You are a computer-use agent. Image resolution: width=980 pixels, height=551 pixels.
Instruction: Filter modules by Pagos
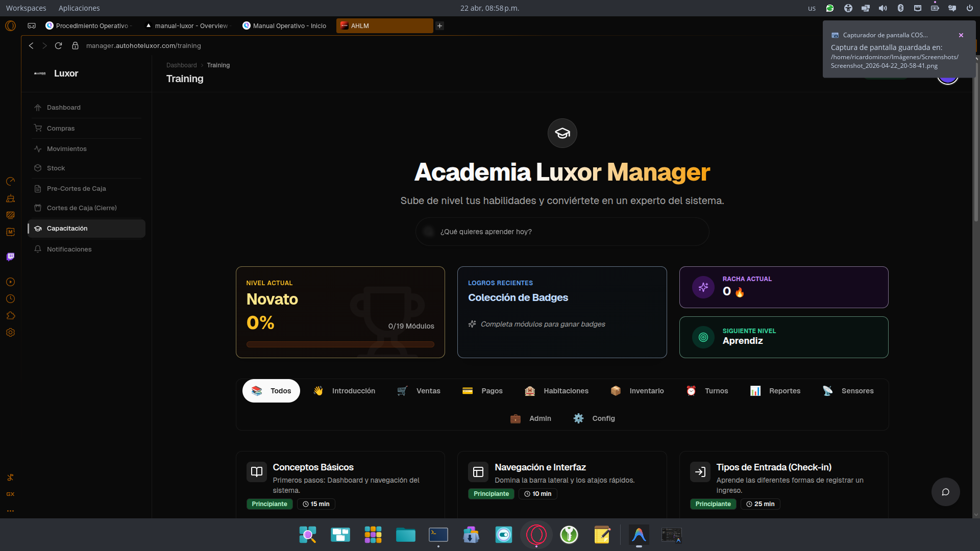click(x=482, y=391)
